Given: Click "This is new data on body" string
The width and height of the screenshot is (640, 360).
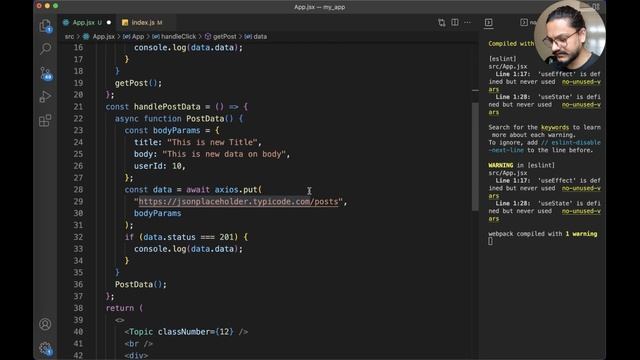Looking at the screenshot, I should [x=224, y=154].
